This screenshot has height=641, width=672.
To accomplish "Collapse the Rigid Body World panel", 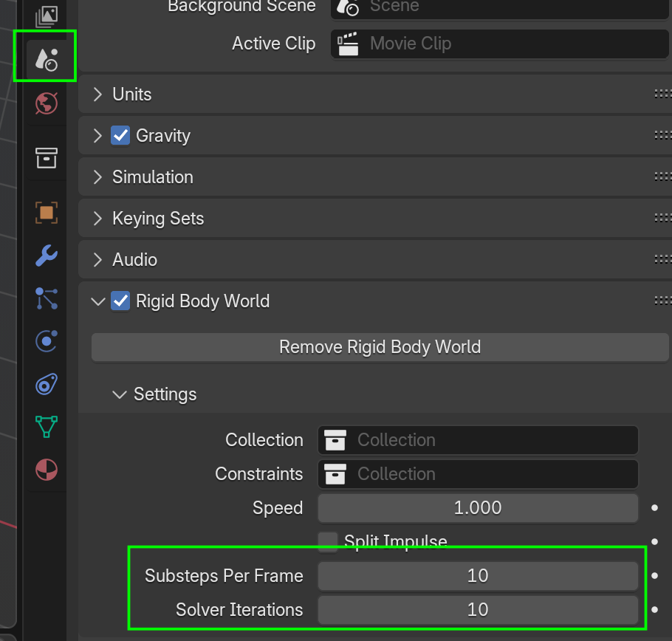I will (x=98, y=301).
